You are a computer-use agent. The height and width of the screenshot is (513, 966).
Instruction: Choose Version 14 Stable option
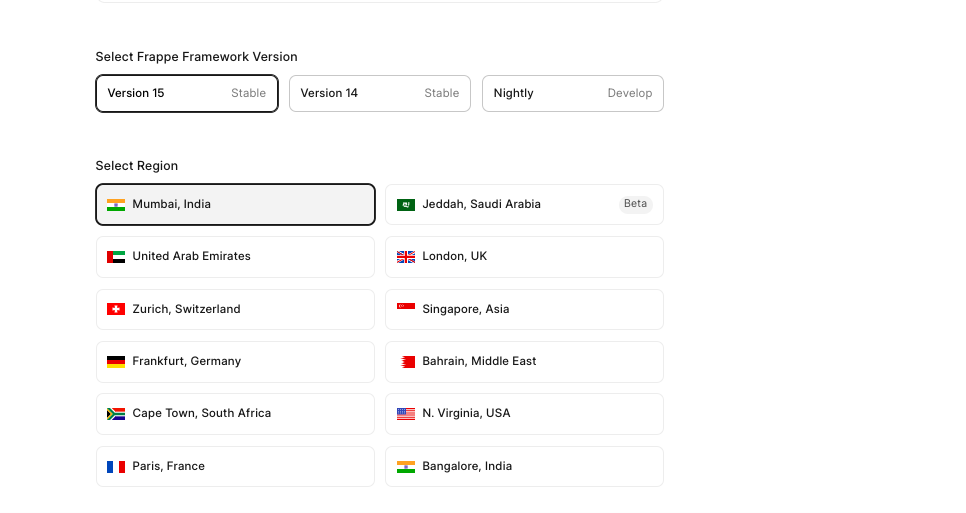pos(379,94)
